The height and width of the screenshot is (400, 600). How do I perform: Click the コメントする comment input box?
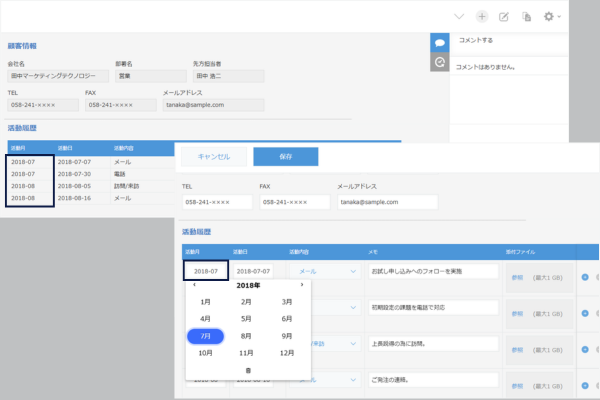pos(509,44)
